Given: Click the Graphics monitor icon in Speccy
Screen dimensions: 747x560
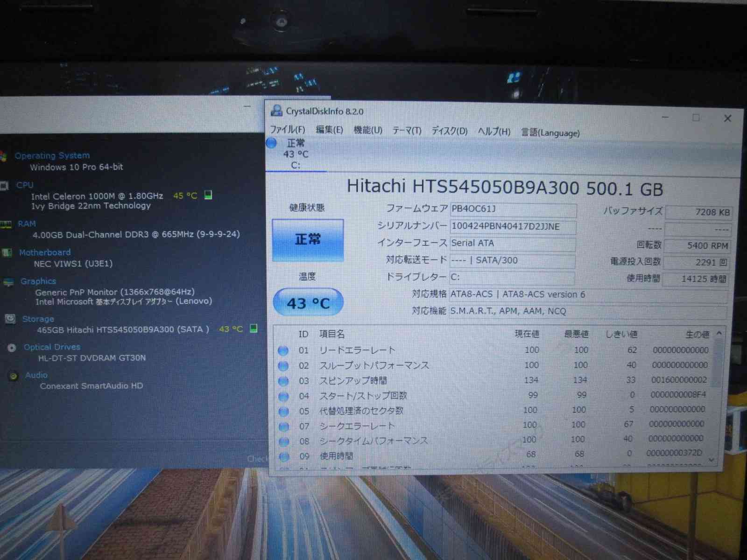Looking at the screenshot, I should tap(9, 282).
